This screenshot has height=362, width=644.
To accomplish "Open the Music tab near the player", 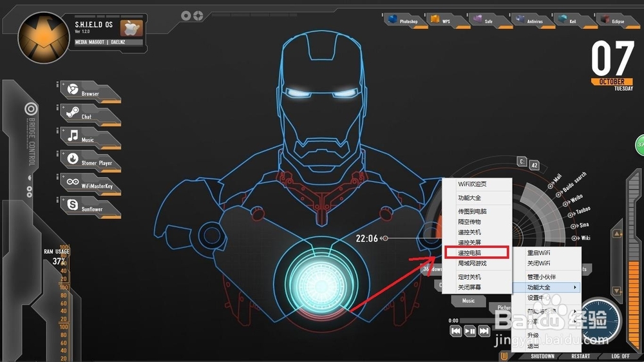I will click(468, 301).
